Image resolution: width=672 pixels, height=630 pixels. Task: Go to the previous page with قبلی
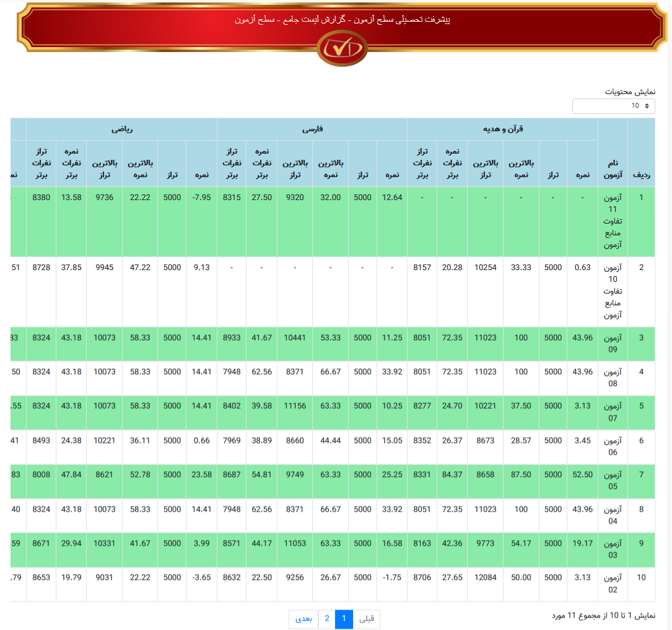367,619
